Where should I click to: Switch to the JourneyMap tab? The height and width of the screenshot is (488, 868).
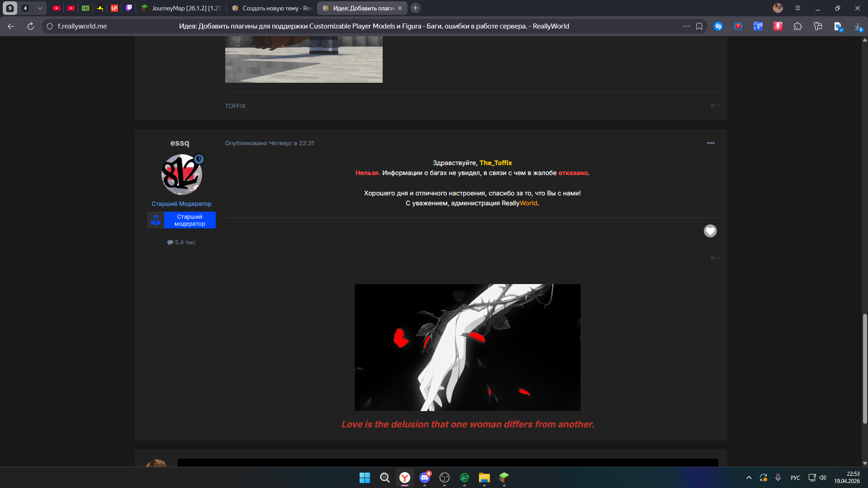tap(181, 8)
